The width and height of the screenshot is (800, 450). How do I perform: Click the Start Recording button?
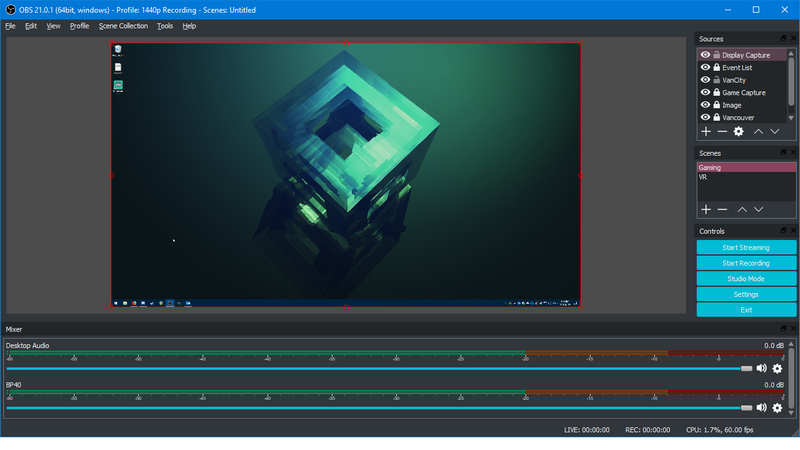pyautogui.click(x=746, y=263)
